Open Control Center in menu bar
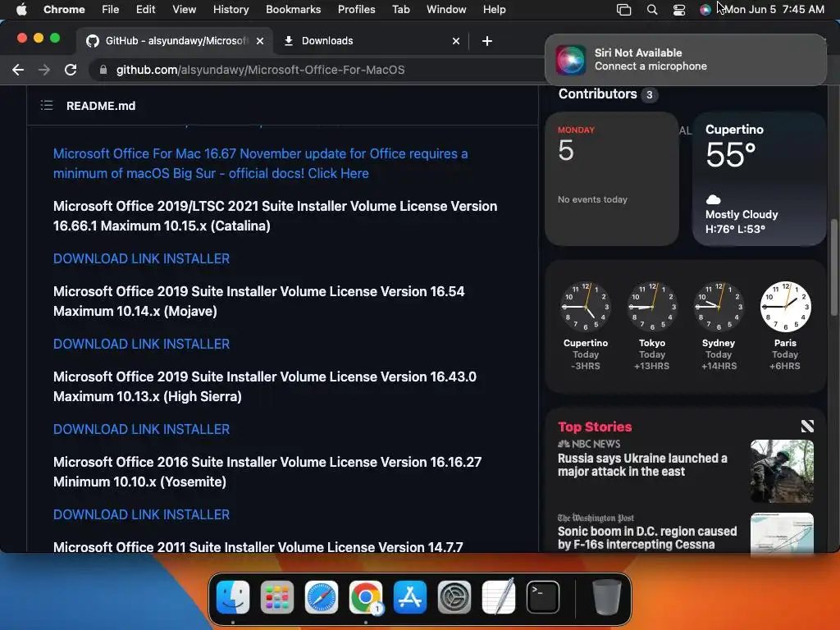Screen dimensions: 840x630 (678, 9)
